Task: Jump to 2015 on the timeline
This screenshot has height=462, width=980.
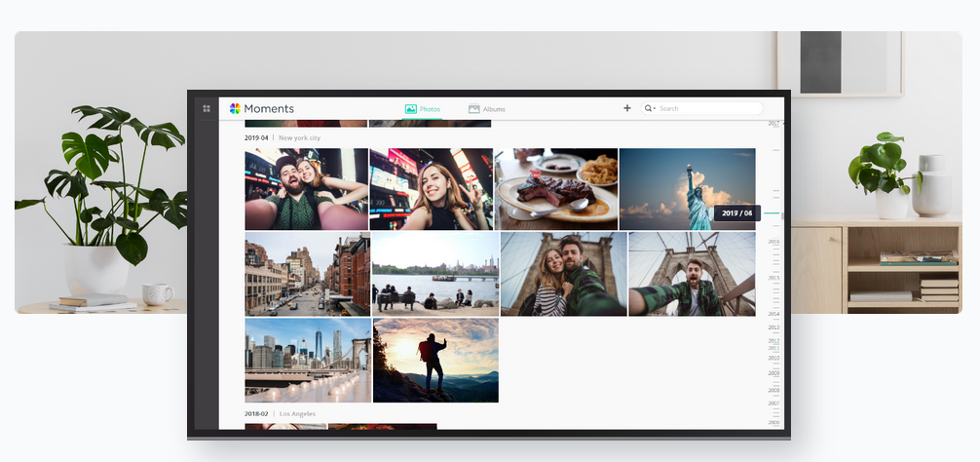Action: click(x=773, y=278)
